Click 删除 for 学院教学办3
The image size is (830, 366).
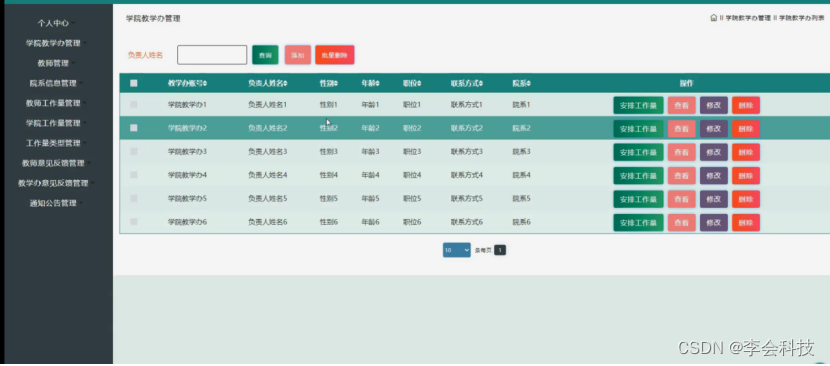746,152
